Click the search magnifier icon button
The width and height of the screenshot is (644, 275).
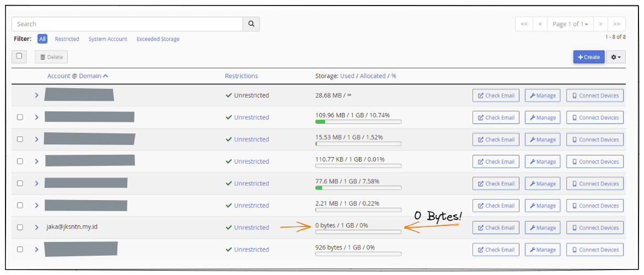point(251,24)
